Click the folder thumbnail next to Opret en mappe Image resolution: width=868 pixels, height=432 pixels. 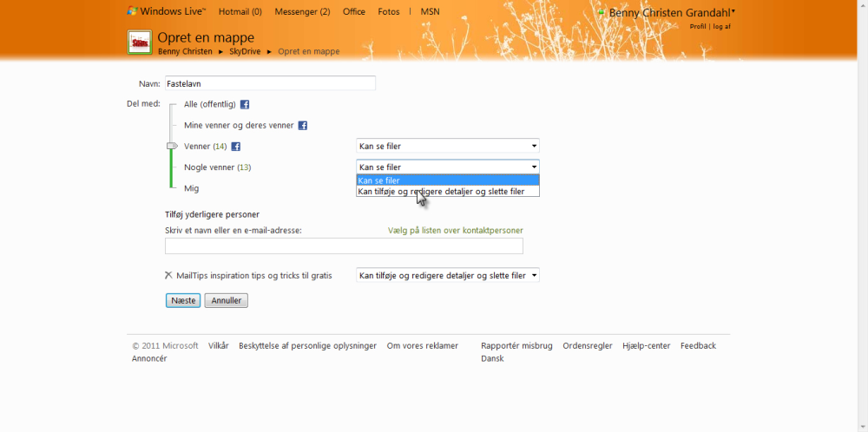coord(140,43)
